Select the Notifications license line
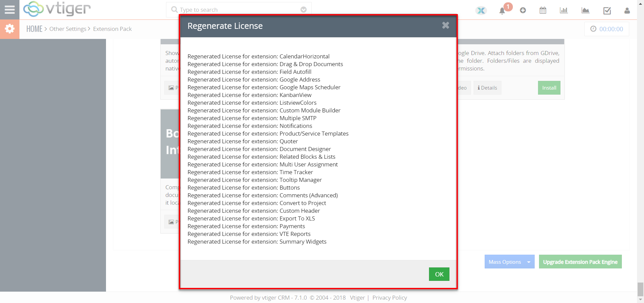This screenshot has height=303, width=644. point(250,126)
